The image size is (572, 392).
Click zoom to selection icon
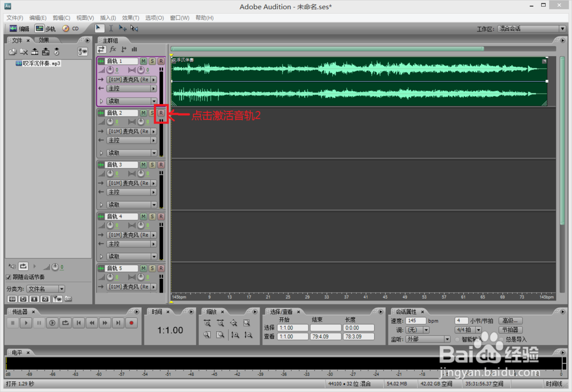(247, 323)
